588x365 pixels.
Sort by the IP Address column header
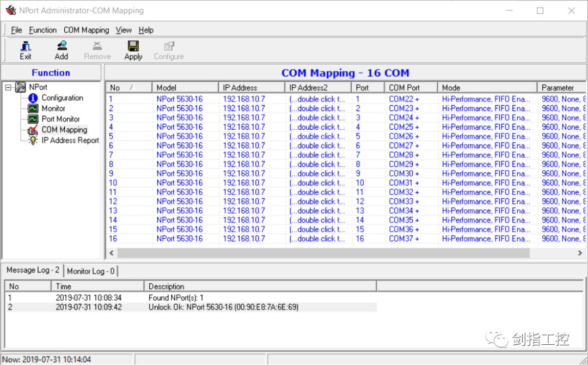coord(252,87)
